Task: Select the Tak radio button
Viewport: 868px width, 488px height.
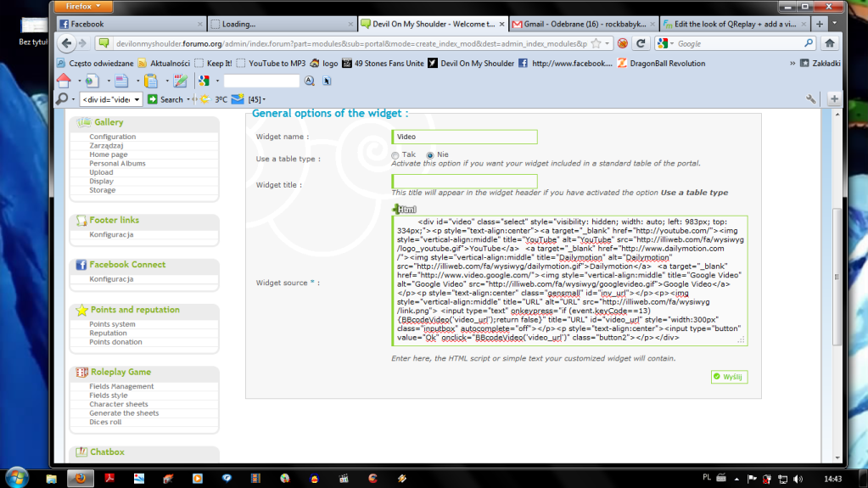Action: coord(395,155)
